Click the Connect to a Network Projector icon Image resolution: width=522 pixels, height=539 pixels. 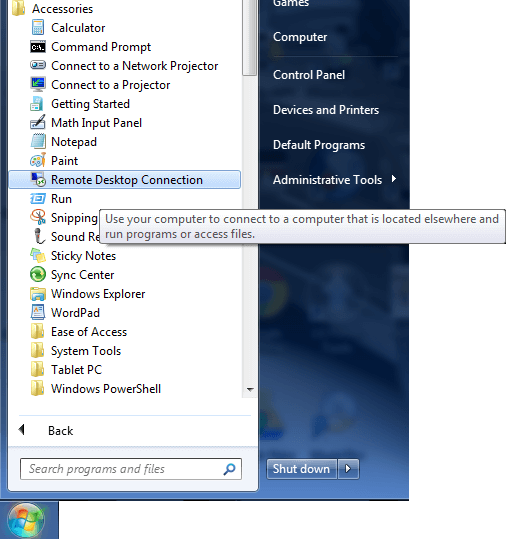point(37,65)
